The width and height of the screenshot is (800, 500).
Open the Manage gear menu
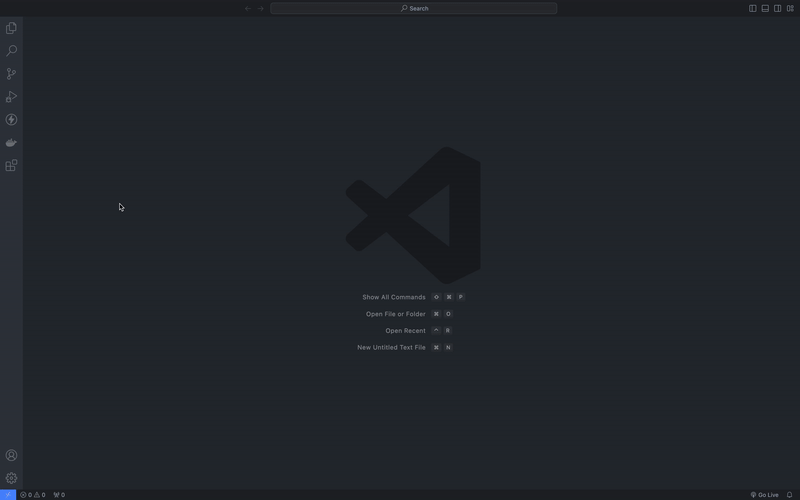(x=11, y=478)
